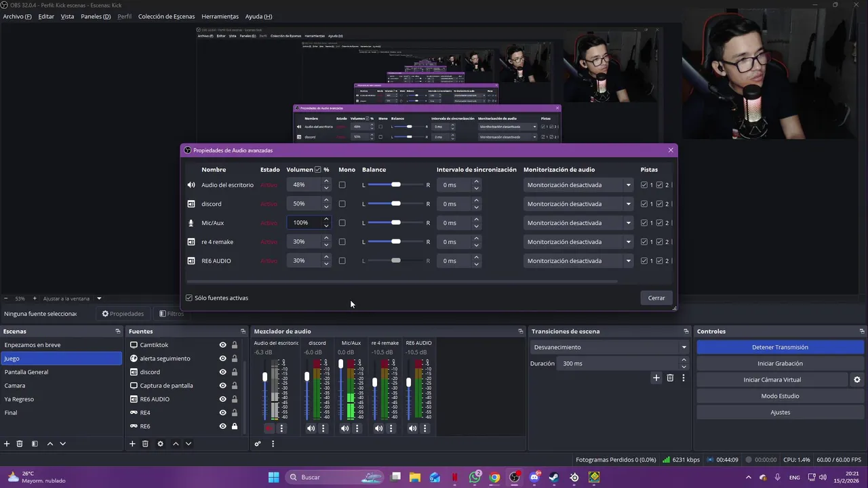Viewport: 868px width, 488px height.
Task: Open Google Chrome from the taskbar
Action: [494, 477]
